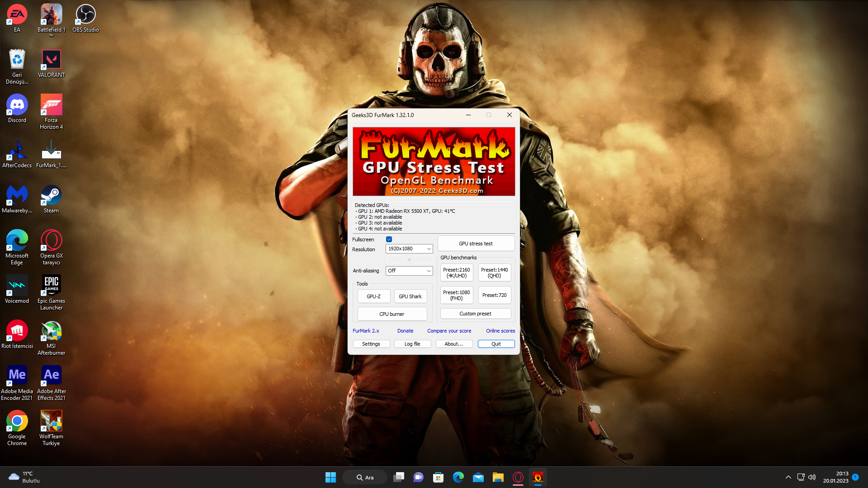The image size is (868, 488).
Task: Open the Steam desktop shortcut
Action: pos(51,197)
